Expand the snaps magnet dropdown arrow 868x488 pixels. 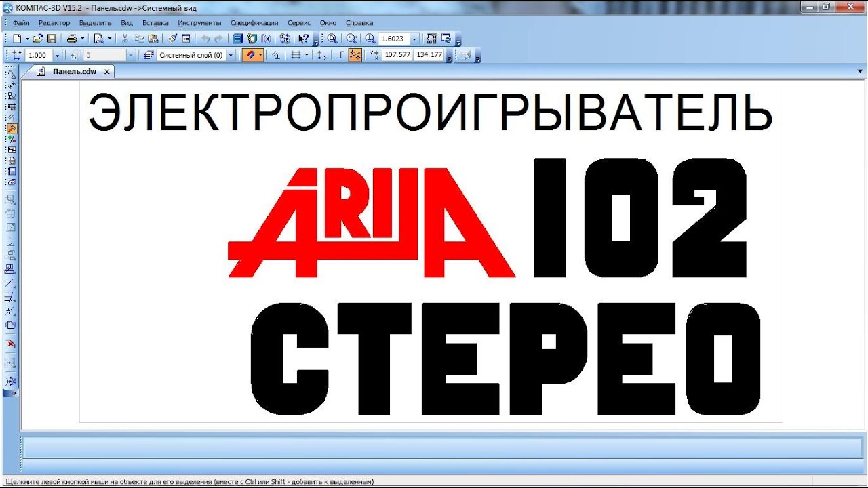(260, 56)
